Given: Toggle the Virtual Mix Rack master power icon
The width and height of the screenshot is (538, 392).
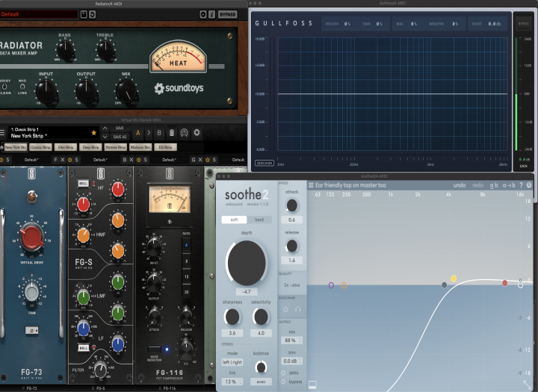Looking at the screenshot, I should click(185, 133).
